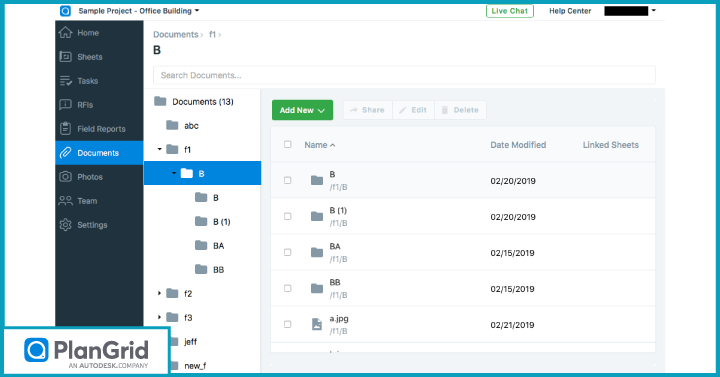This screenshot has height=377, width=720.
Task: Open Settings in the sidebar
Action: 99,225
